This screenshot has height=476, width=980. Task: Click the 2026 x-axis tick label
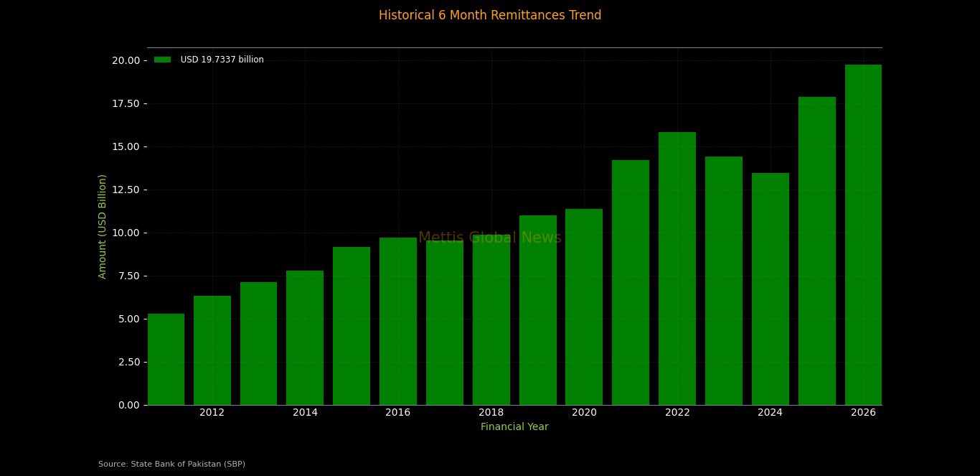click(x=863, y=412)
